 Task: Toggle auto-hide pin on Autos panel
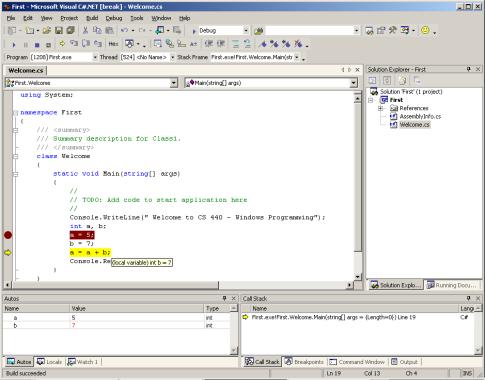coord(224,298)
